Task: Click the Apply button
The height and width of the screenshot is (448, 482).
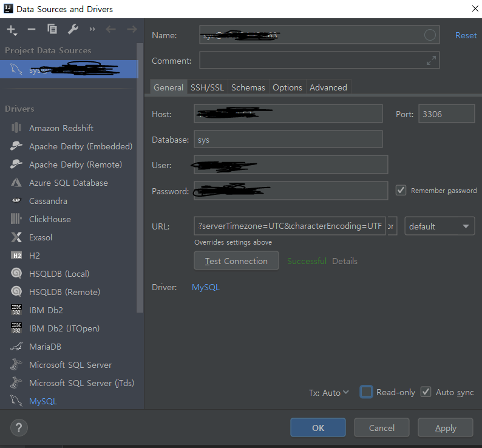Action: point(446,427)
